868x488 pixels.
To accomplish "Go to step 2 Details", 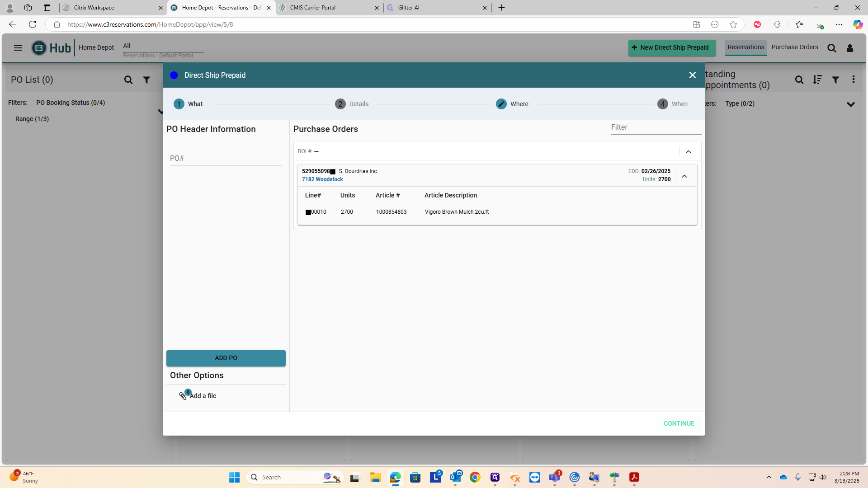I will [x=352, y=104].
